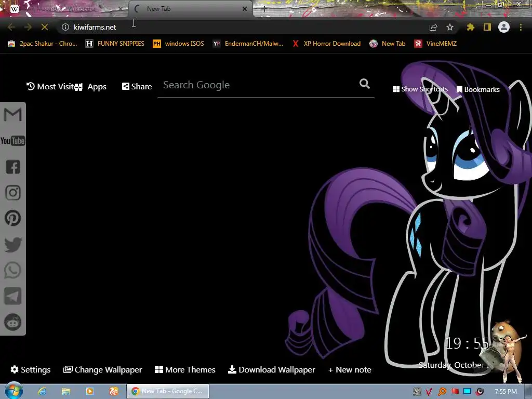
Task: Open the Chrome profile avatar
Action: click(x=504, y=27)
